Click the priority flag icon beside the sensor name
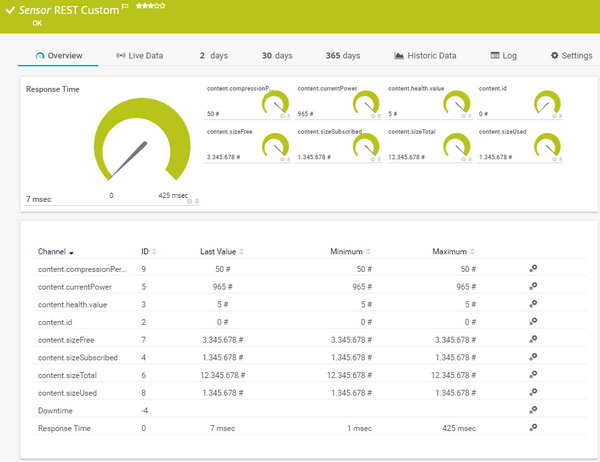This screenshot has width=600, height=462. 125,7
